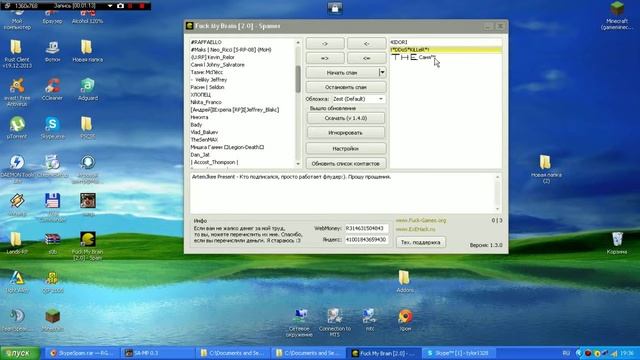
Task: Click Обновить список контактов button
Action: [346, 163]
